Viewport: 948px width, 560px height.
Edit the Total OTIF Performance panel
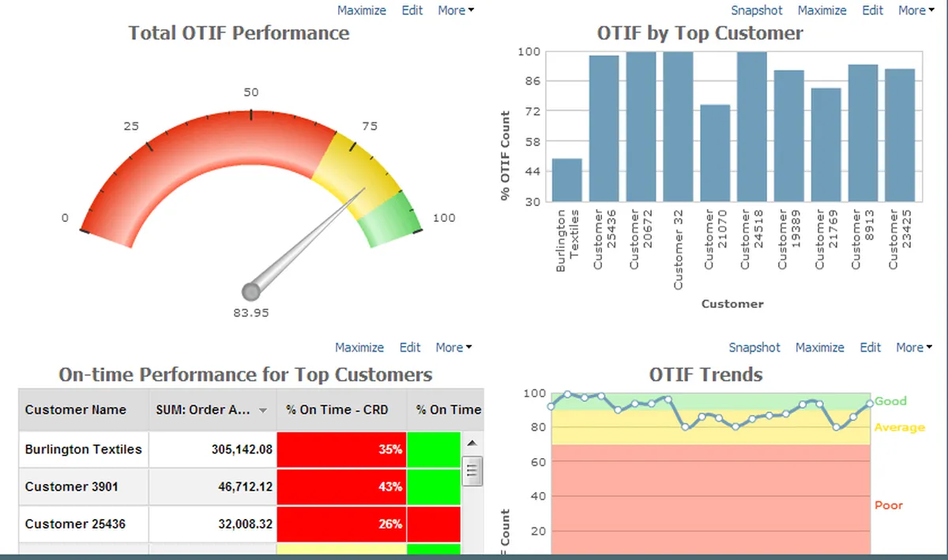(x=412, y=10)
